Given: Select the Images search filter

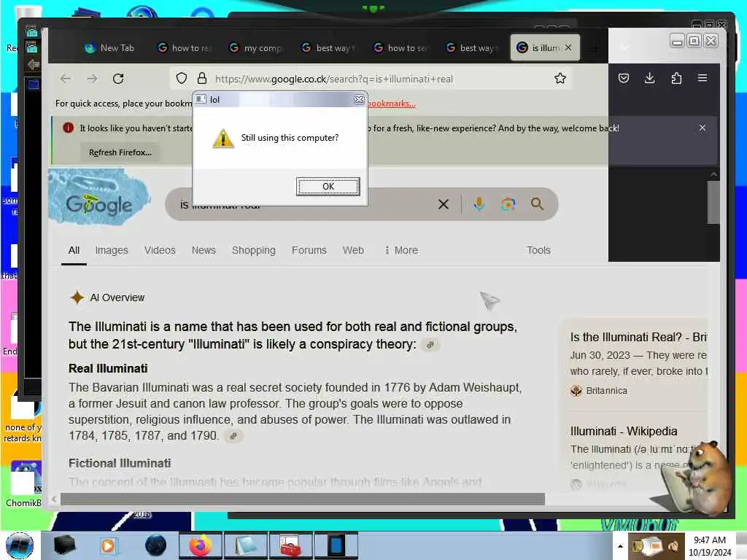Looking at the screenshot, I should click(x=112, y=251).
